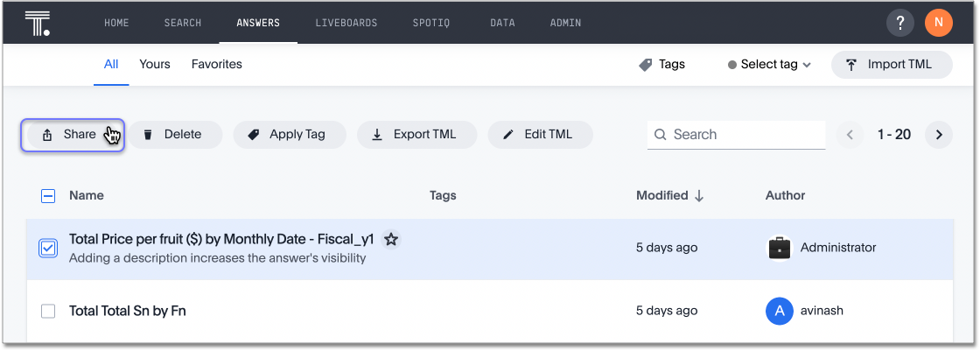
Task: Delete the selected answer
Action: point(174,135)
